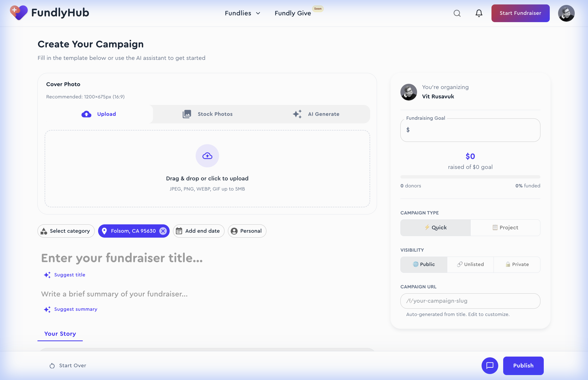Use Suggest title link below the title field
This screenshot has height=380, width=588.
coord(64,275)
